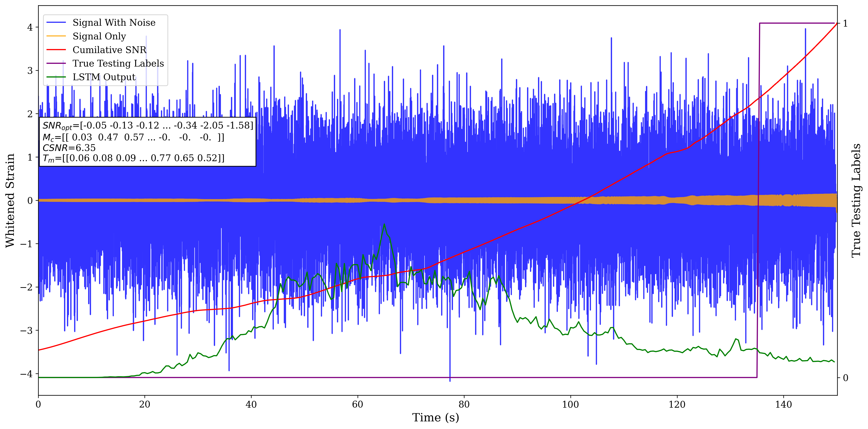868x429 pixels.
Task: Click the orange Signal Only legend line
Action: coord(56,36)
